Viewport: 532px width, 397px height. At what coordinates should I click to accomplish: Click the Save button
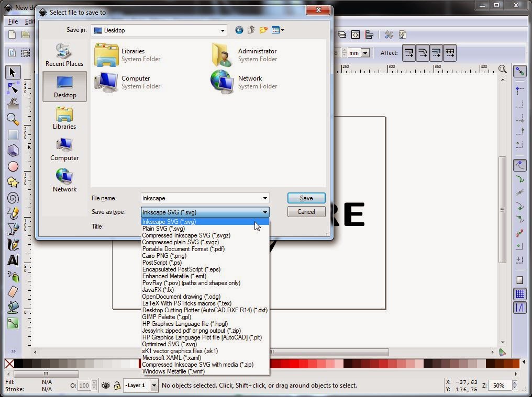[x=306, y=198]
